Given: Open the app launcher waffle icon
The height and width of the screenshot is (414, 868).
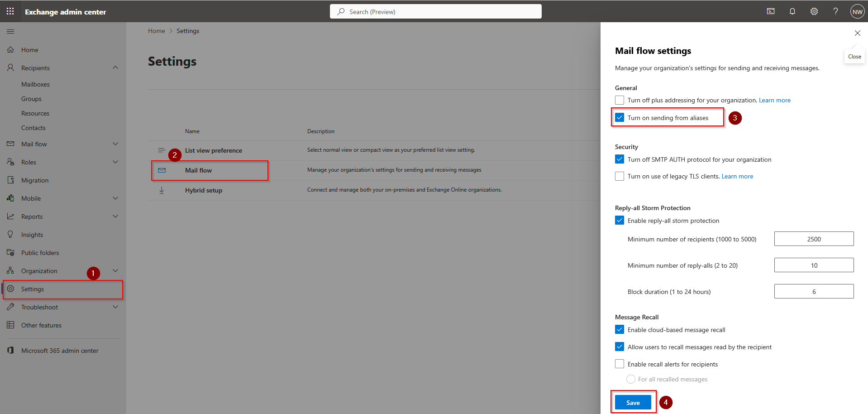Looking at the screenshot, I should pos(10,11).
